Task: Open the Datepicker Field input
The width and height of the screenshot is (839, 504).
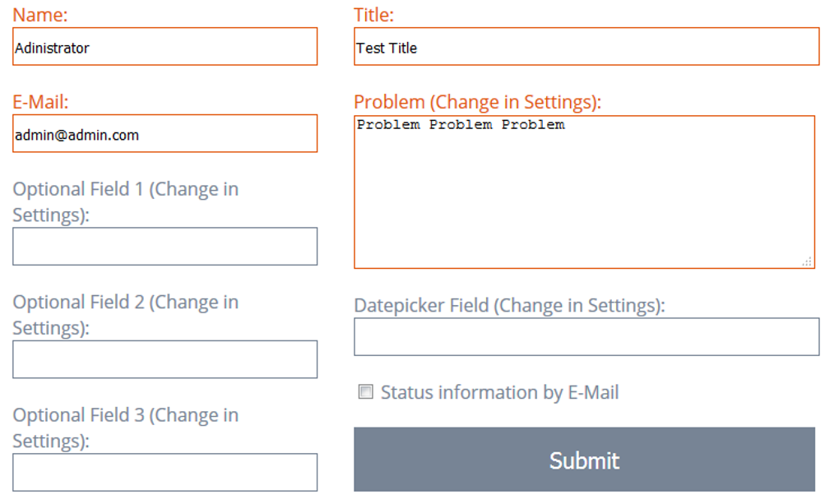Action: [586, 337]
